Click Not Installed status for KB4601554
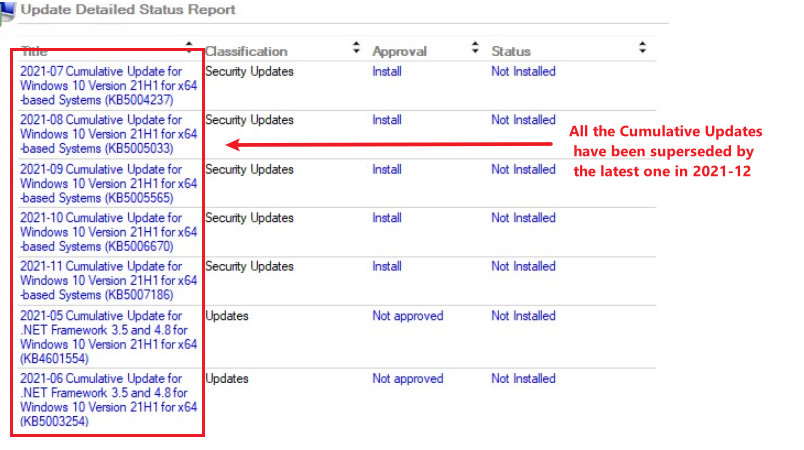The image size is (804, 450). coord(523,316)
